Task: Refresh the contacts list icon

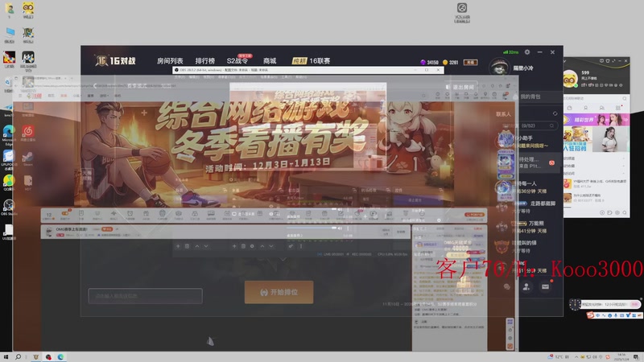Action: click(555, 113)
